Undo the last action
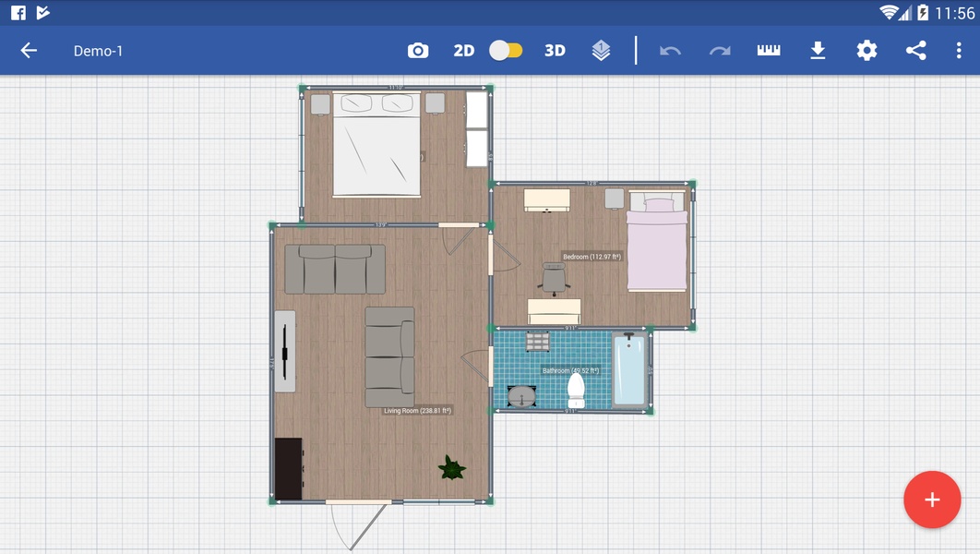This screenshot has height=554, width=980. tap(670, 51)
